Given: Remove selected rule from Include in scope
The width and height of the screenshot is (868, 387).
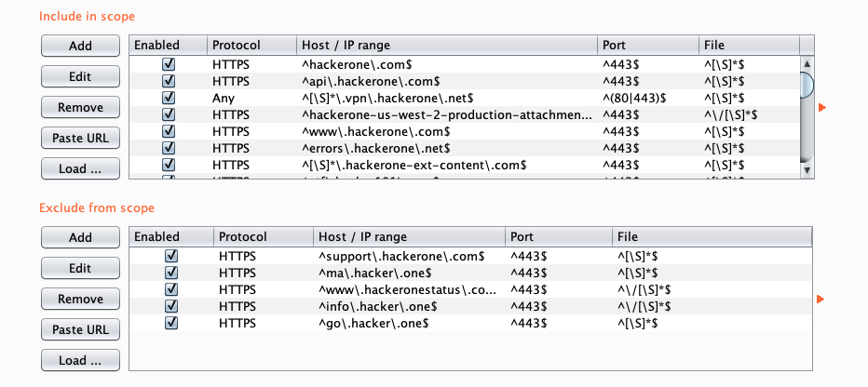Looking at the screenshot, I should click(x=80, y=107).
